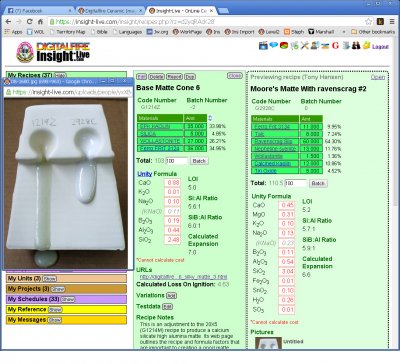Click the film clapperboard icon in header
The width and height of the screenshot is (400, 364).
pos(263,45)
